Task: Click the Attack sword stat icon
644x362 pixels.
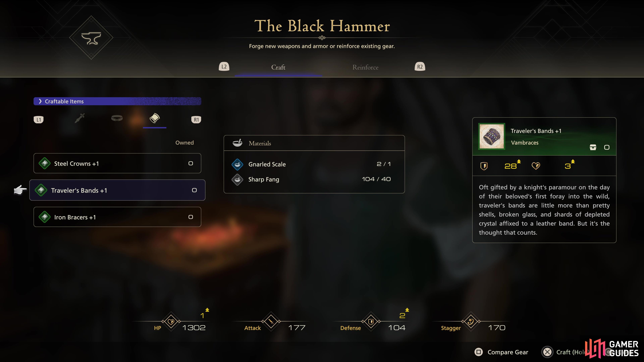Action: (271, 322)
